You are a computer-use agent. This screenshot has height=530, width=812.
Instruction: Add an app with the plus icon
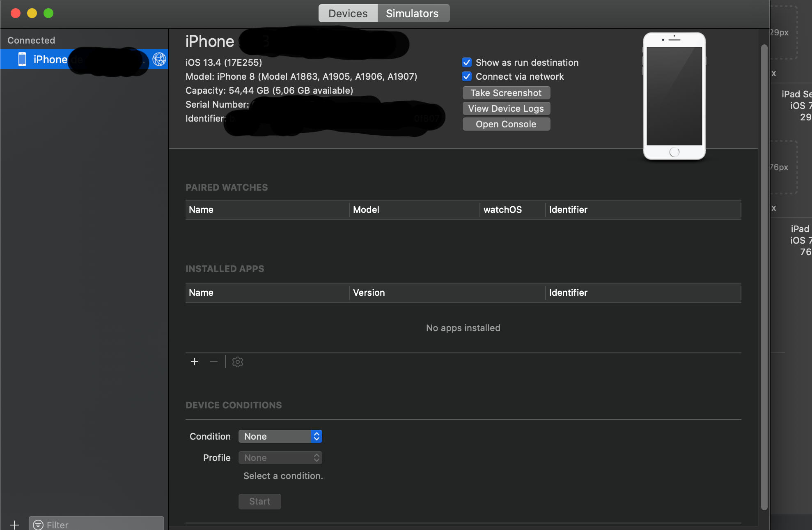[x=194, y=362]
